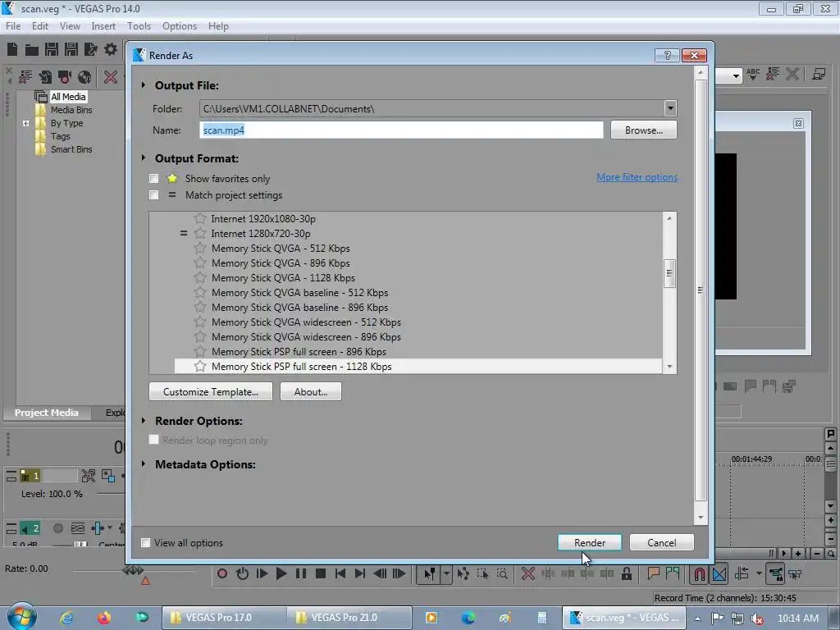Expand the By Type tree node
The height and width of the screenshot is (630, 840).
click(25, 123)
